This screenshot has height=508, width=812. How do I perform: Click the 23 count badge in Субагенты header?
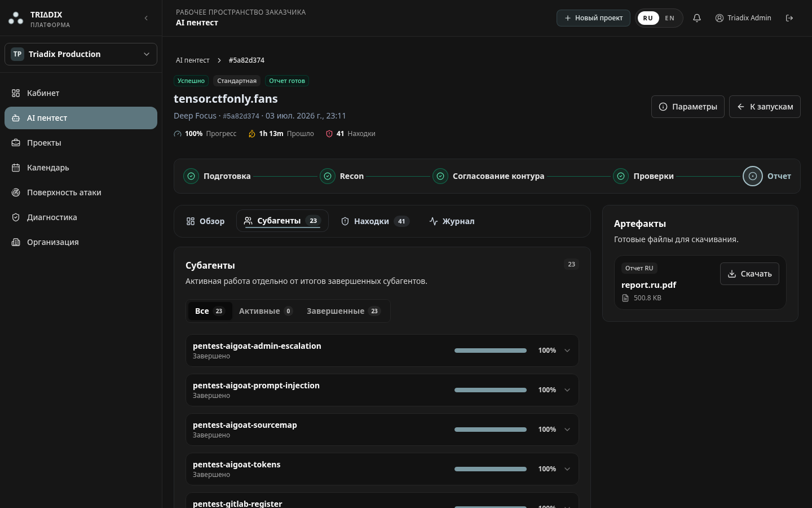pyautogui.click(x=571, y=264)
